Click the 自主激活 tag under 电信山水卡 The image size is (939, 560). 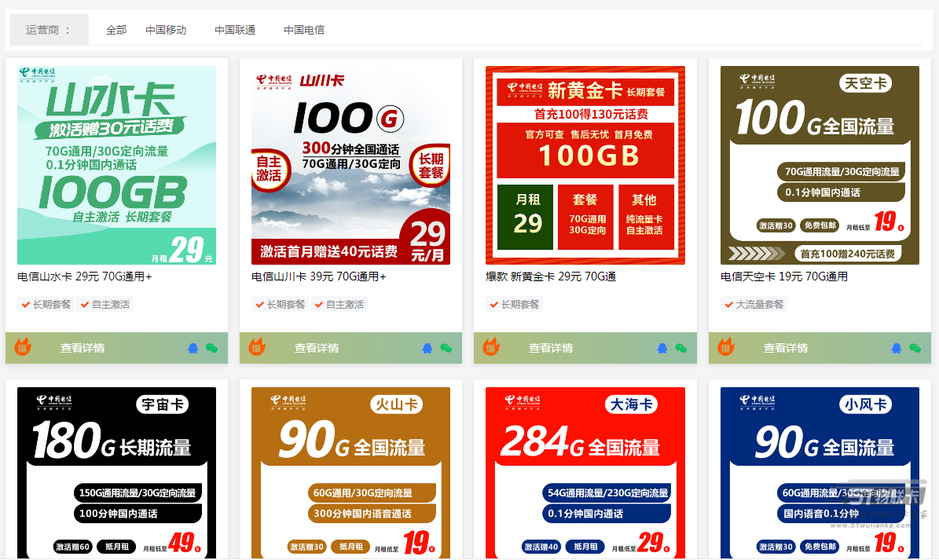(x=105, y=305)
